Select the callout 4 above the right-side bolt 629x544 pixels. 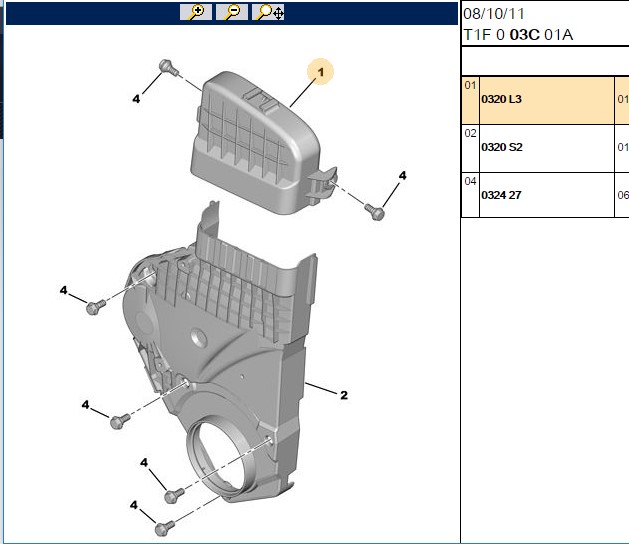click(x=402, y=175)
